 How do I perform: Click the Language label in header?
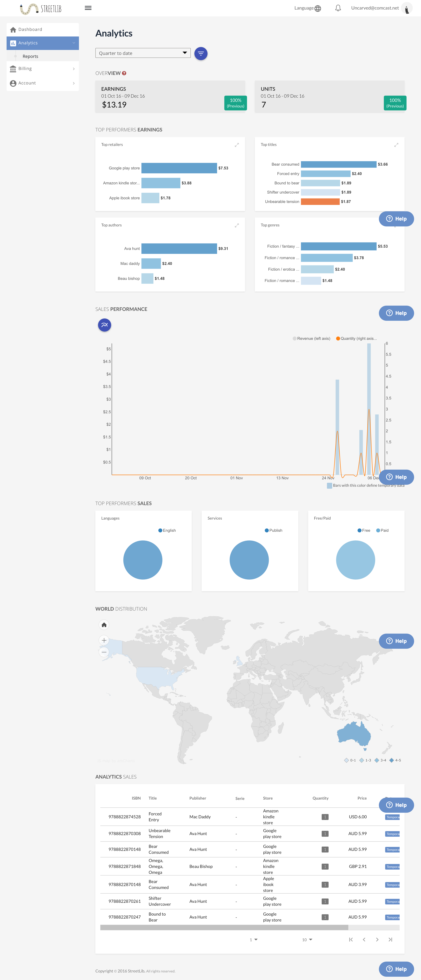304,8
